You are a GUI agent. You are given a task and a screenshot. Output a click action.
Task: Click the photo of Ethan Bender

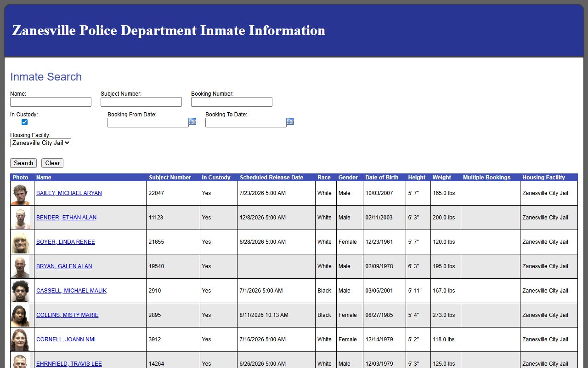pyautogui.click(x=20, y=218)
